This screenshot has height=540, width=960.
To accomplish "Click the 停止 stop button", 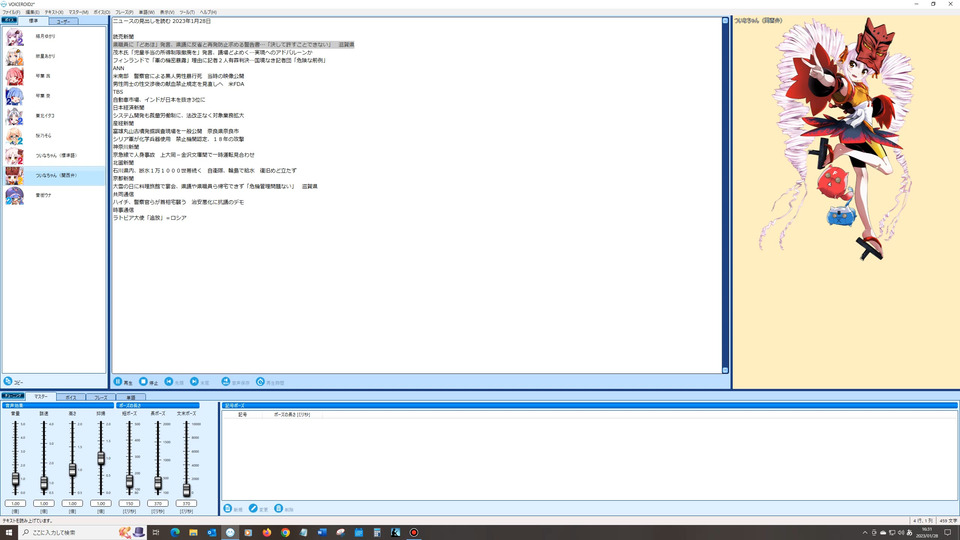I will point(143,381).
